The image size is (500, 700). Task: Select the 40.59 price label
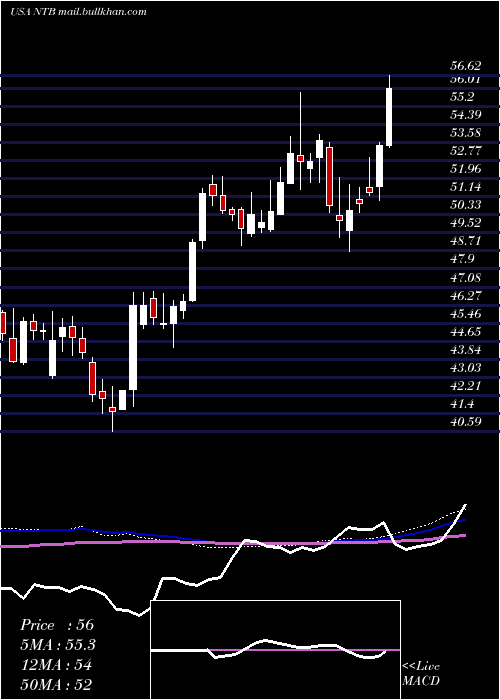(465, 422)
